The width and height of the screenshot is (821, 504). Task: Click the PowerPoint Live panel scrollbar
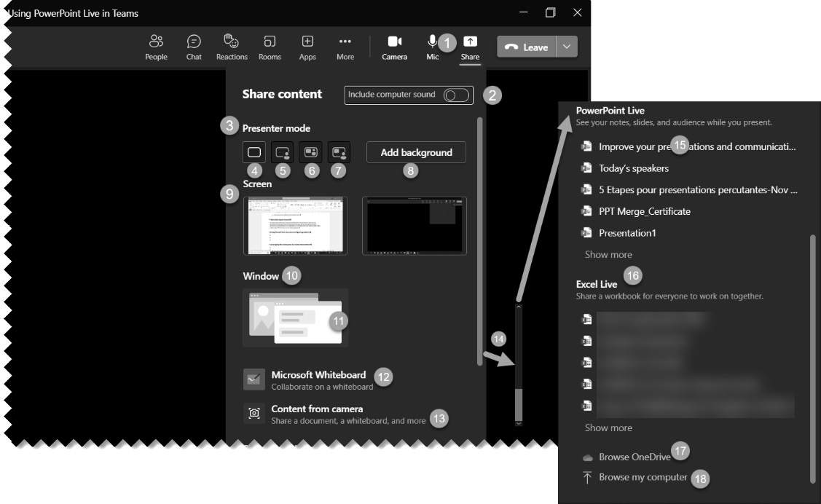pyautogui.click(x=813, y=358)
